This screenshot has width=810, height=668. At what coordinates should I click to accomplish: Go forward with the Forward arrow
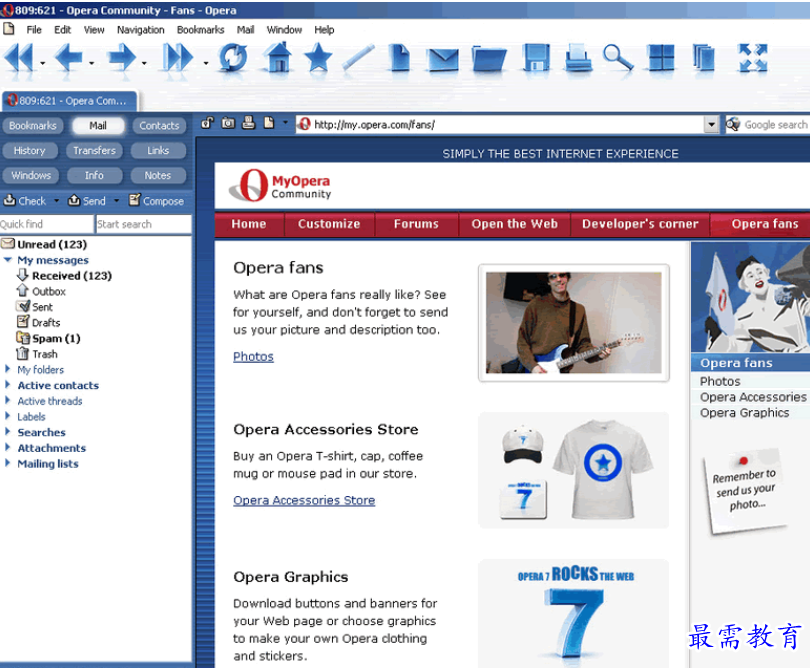[x=122, y=57]
